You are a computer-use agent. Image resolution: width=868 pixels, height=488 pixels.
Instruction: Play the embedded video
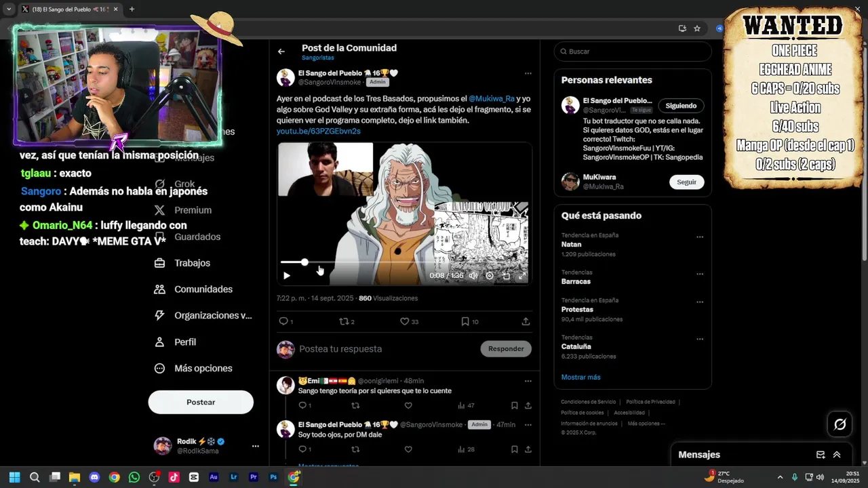286,276
